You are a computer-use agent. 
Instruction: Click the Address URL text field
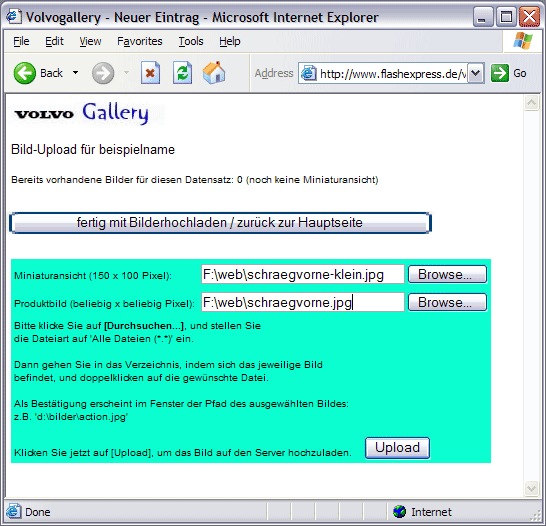pyautogui.click(x=392, y=73)
